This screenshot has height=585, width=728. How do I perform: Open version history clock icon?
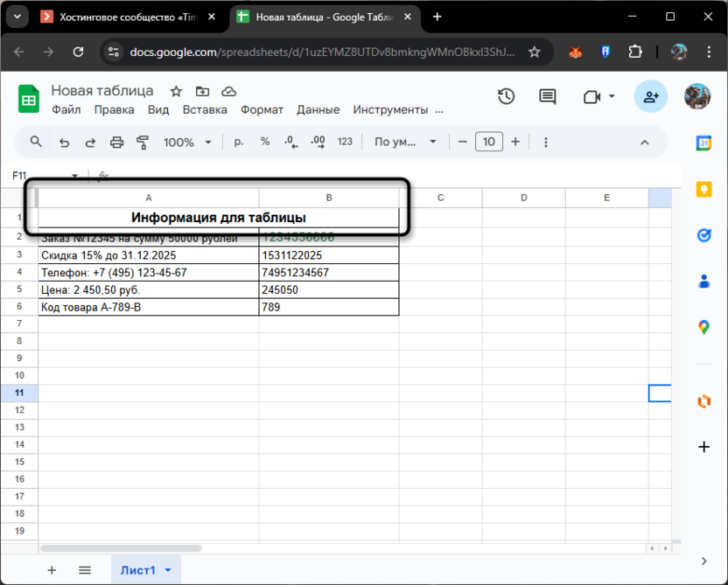506,96
